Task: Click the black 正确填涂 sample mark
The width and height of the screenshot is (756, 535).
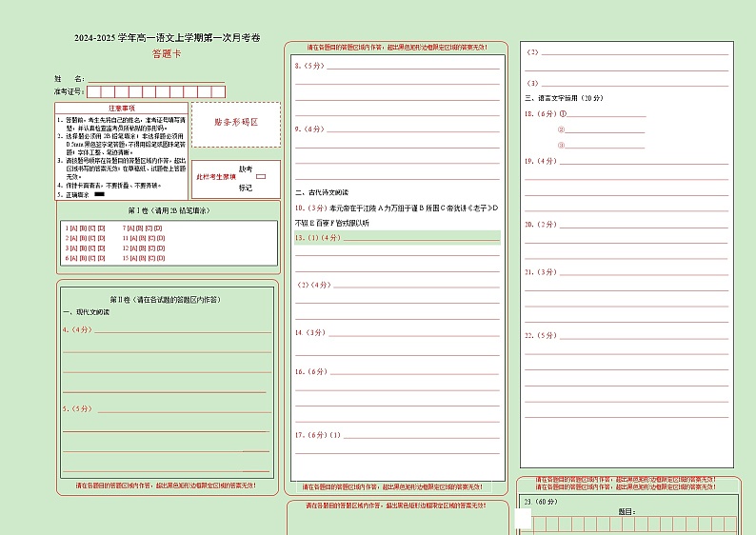Action: click(x=100, y=194)
